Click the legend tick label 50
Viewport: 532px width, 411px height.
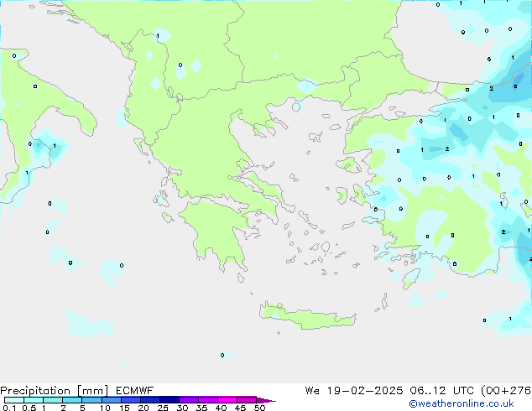(259, 408)
